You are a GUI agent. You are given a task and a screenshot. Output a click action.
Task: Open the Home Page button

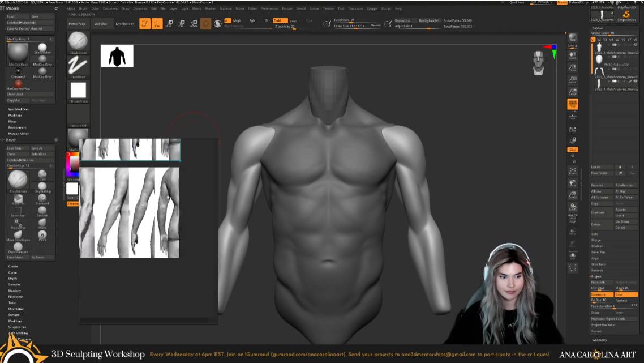tap(77, 24)
